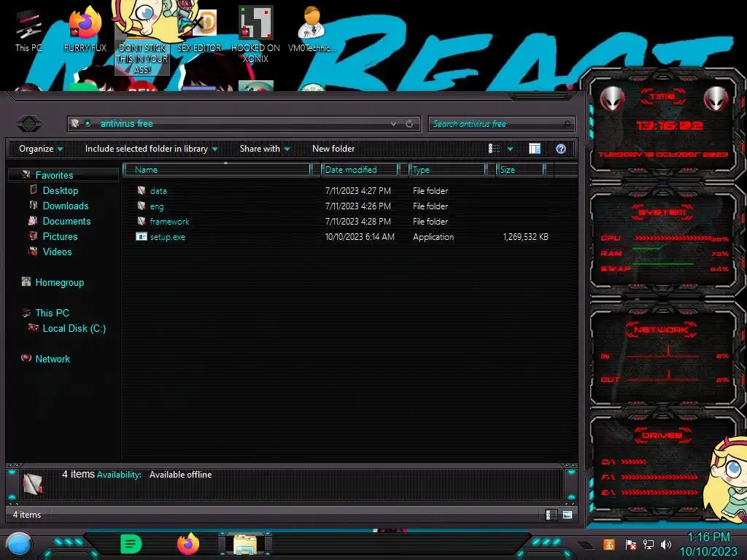Click the Action Center flag tray icon
747x560 pixels.
click(x=630, y=544)
